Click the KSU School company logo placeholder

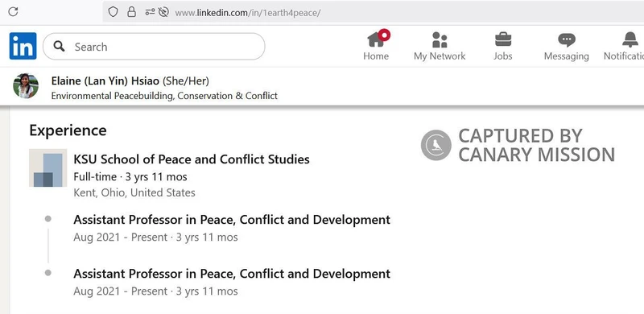pos(48,167)
